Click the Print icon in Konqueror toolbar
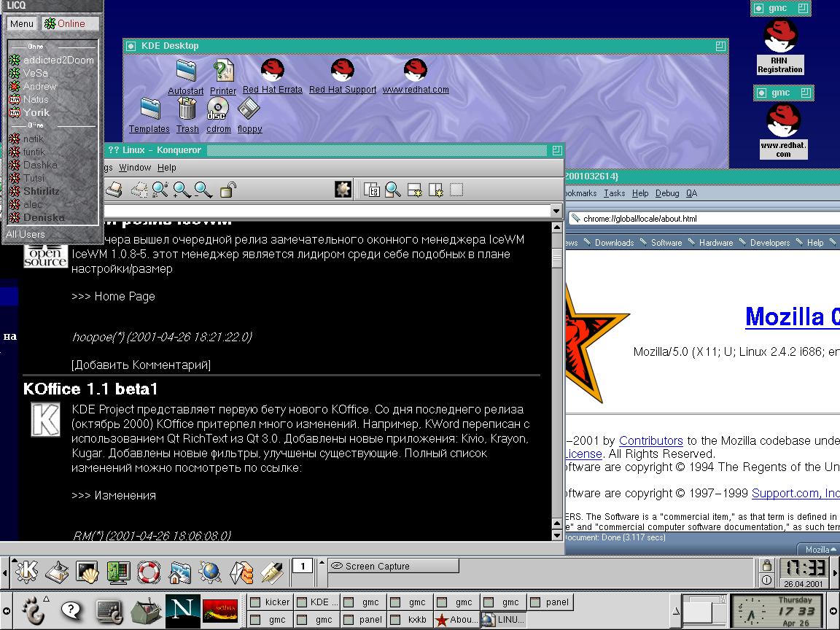This screenshot has width=840, height=630. 114,190
